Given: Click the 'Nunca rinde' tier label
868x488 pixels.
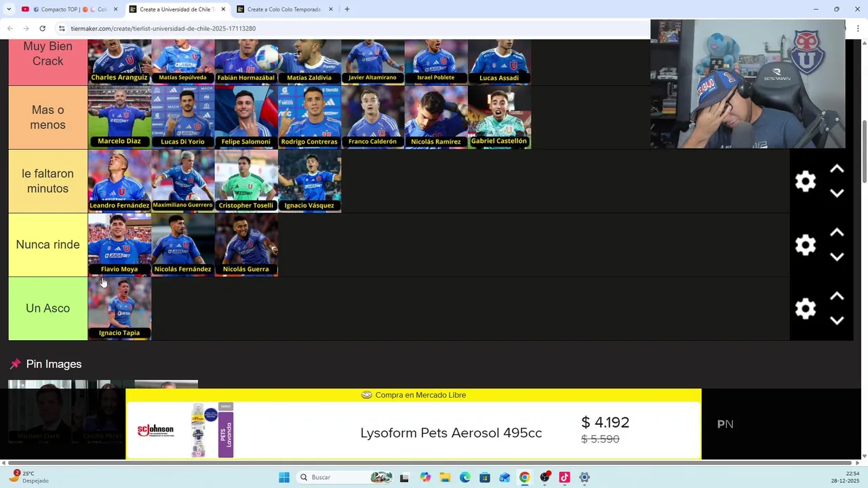Looking at the screenshot, I should point(47,245).
